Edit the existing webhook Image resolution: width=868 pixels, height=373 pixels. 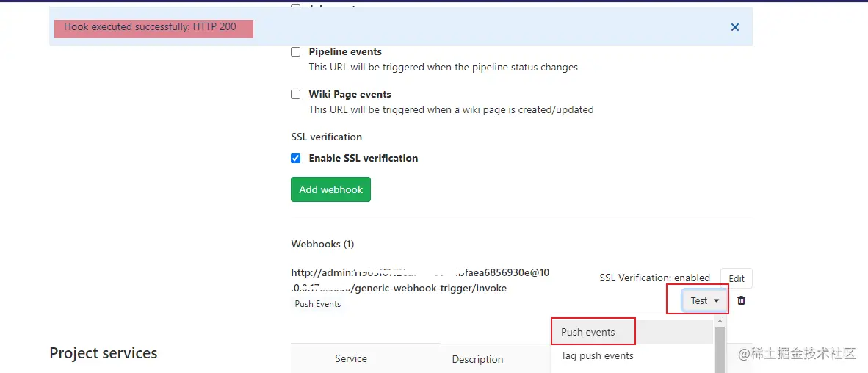pos(736,279)
